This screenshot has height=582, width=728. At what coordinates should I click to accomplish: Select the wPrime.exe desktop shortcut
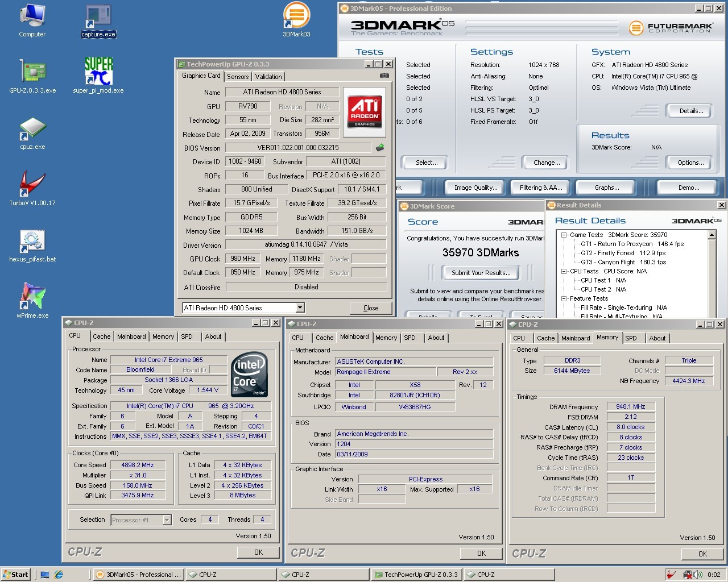pos(32,301)
